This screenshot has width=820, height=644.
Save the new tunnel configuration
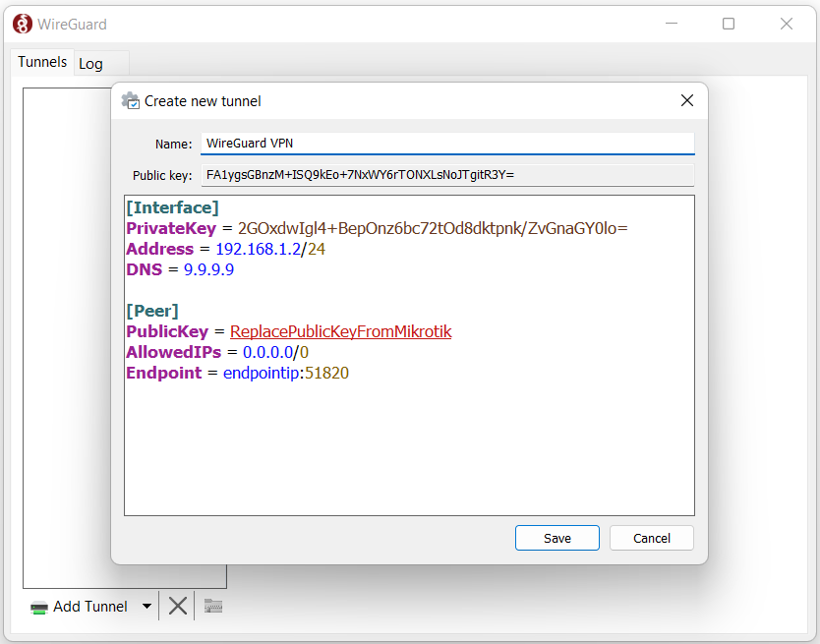[556, 538]
